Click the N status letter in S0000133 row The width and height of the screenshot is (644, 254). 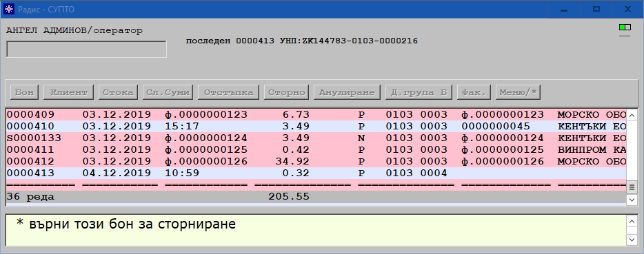361,138
